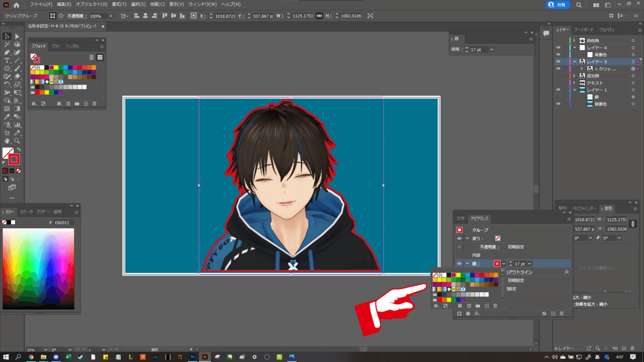The height and width of the screenshot is (362, 644).
Task: Open the comments speech bubble panel
Action: tap(546, 33)
